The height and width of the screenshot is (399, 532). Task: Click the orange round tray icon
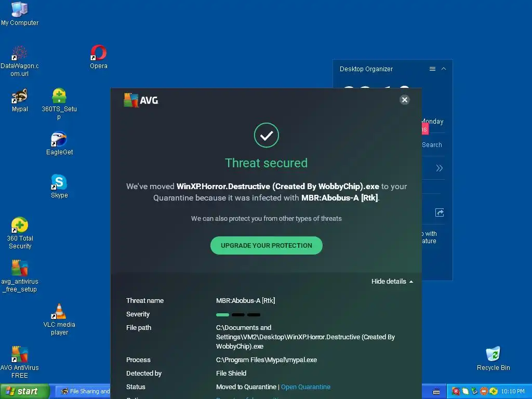pyautogui.click(x=484, y=391)
